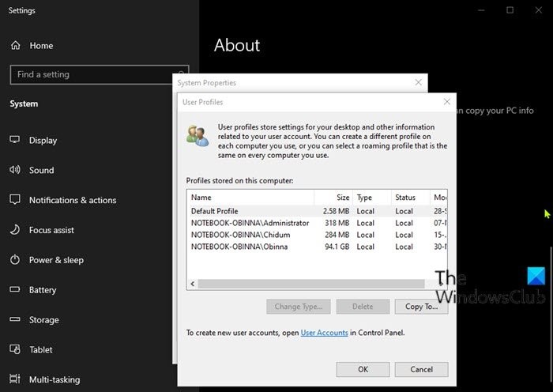Image resolution: width=553 pixels, height=392 pixels.
Task: Open Display settings page
Action: pos(43,141)
